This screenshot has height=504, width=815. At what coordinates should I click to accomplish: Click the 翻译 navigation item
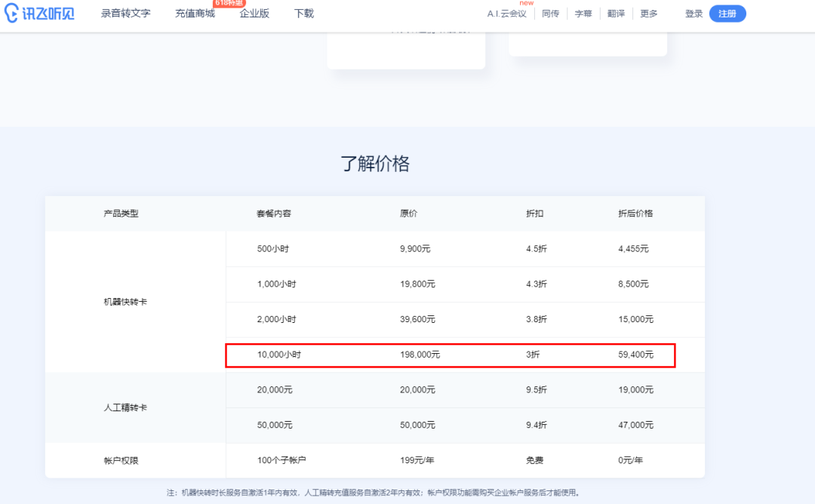[615, 13]
